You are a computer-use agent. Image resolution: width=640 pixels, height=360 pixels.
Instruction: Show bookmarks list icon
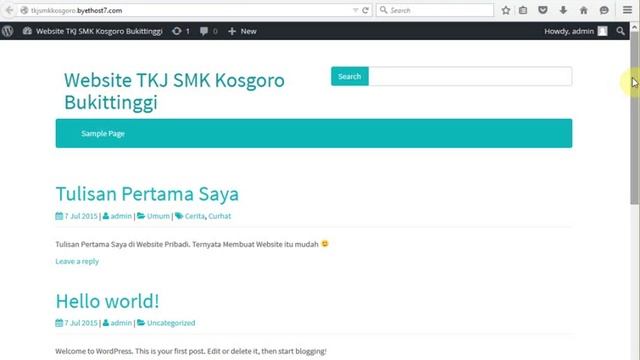pos(523,10)
